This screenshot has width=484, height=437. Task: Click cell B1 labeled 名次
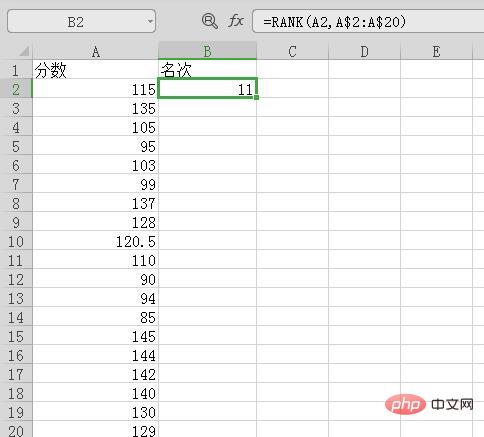(207, 70)
